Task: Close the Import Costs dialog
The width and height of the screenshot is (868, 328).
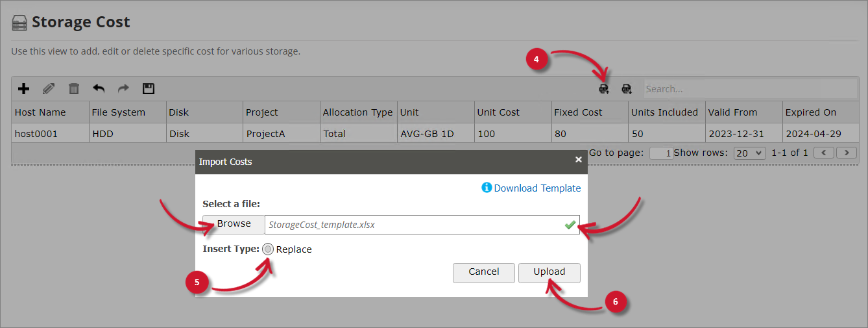Action: pos(578,160)
